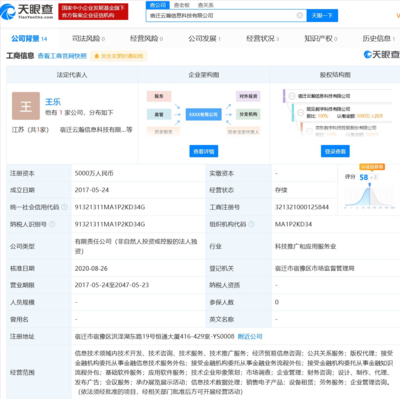The width and height of the screenshot is (400, 399).
Task: Click 发生变更时通知我 notification button
Action: (119, 56)
